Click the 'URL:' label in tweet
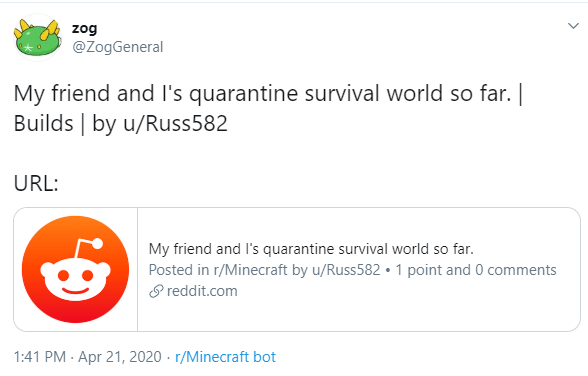This screenshot has height=376, width=588. click(x=36, y=184)
